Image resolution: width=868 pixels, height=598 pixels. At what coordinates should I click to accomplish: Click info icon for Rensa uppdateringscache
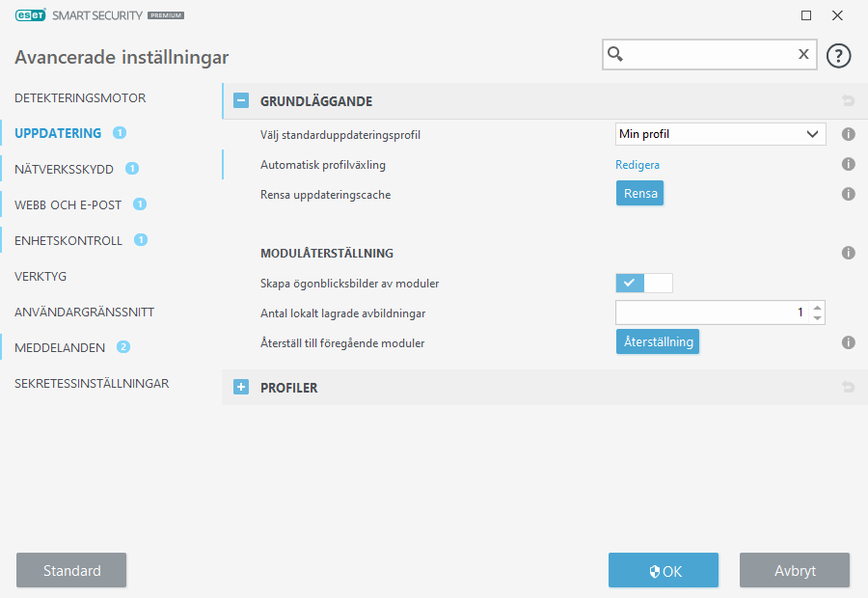[849, 194]
